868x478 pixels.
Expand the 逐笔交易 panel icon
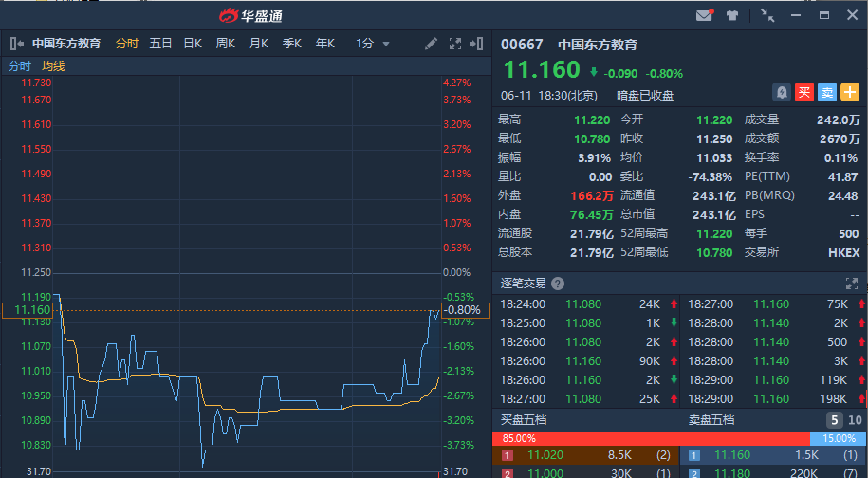point(852,284)
